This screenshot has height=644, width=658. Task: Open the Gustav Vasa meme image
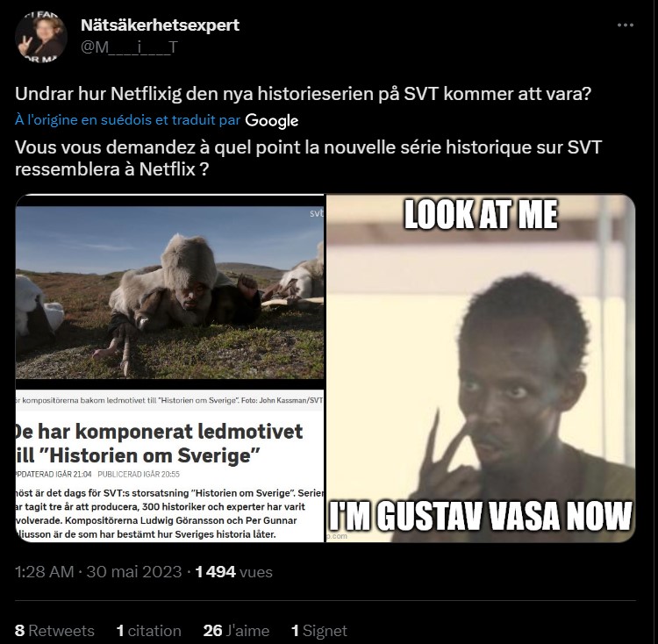coord(481,368)
